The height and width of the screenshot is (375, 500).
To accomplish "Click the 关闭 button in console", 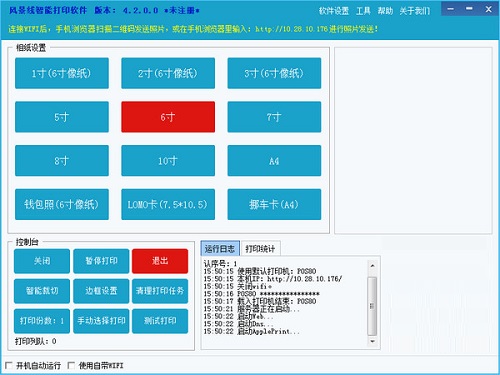I will (42, 261).
